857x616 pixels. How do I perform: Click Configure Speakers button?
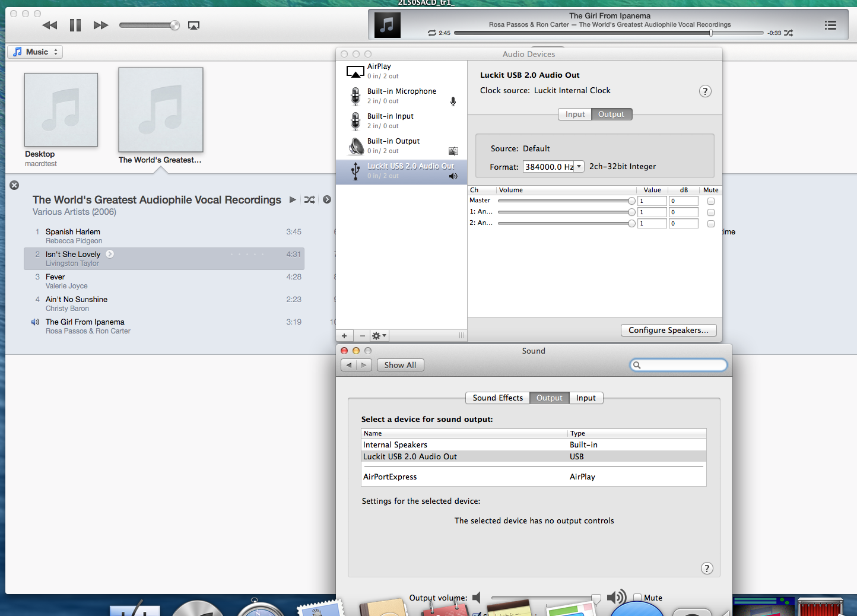pos(668,331)
